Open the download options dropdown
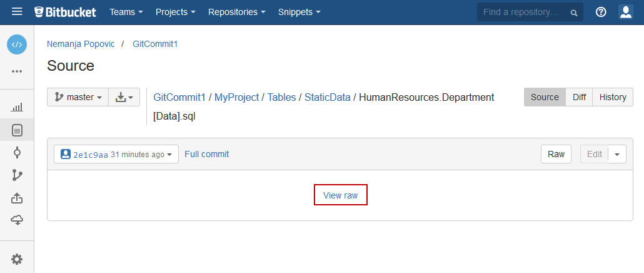 point(124,97)
